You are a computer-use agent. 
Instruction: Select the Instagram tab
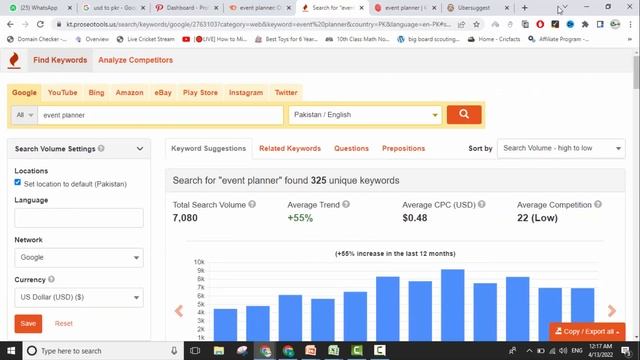pos(246,93)
